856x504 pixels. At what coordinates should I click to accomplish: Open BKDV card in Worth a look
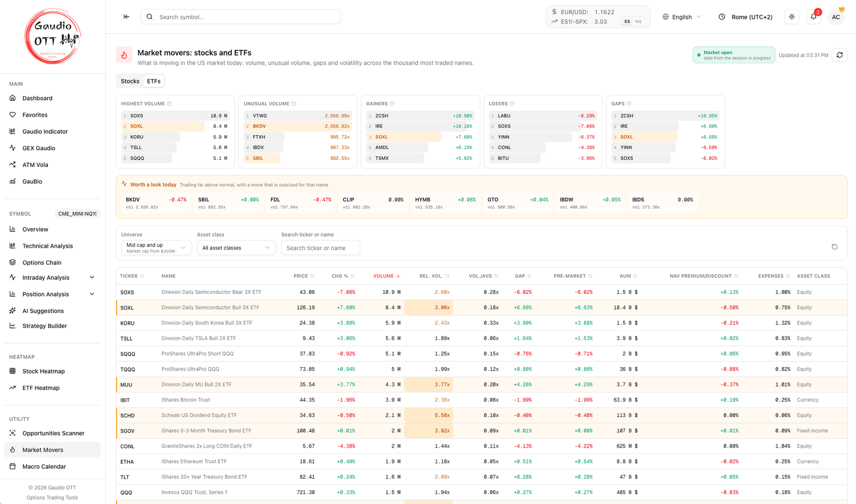tap(156, 203)
